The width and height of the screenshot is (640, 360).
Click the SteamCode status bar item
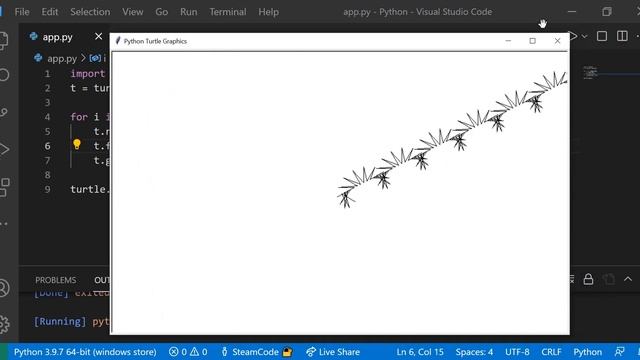(x=256, y=352)
